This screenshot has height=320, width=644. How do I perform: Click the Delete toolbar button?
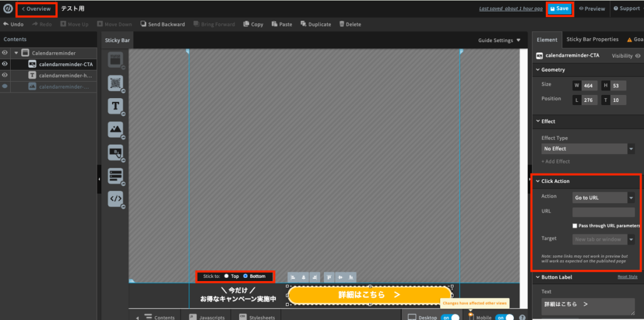pyautogui.click(x=350, y=25)
